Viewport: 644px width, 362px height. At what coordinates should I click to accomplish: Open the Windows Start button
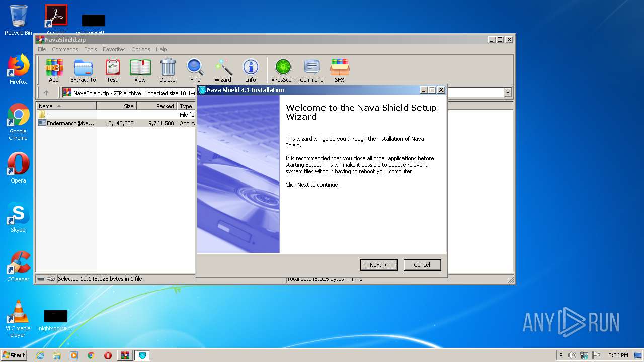pyautogui.click(x=14, y=355)
